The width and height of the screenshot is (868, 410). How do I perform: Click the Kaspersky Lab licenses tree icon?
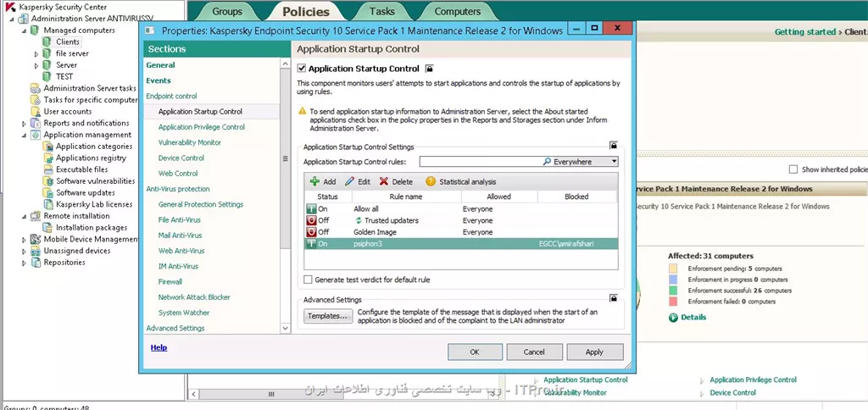click(x=47, y=205)
